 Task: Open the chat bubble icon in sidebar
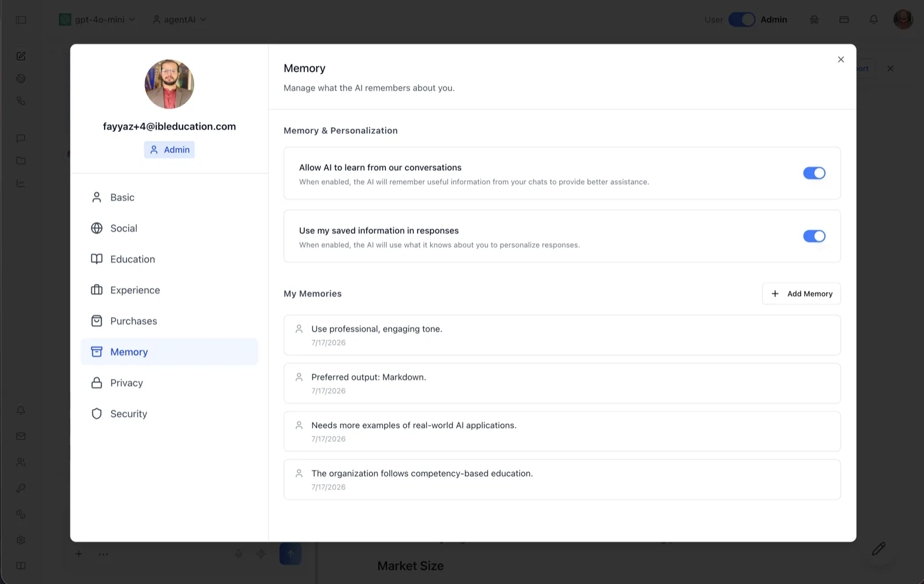coord(21,138)
